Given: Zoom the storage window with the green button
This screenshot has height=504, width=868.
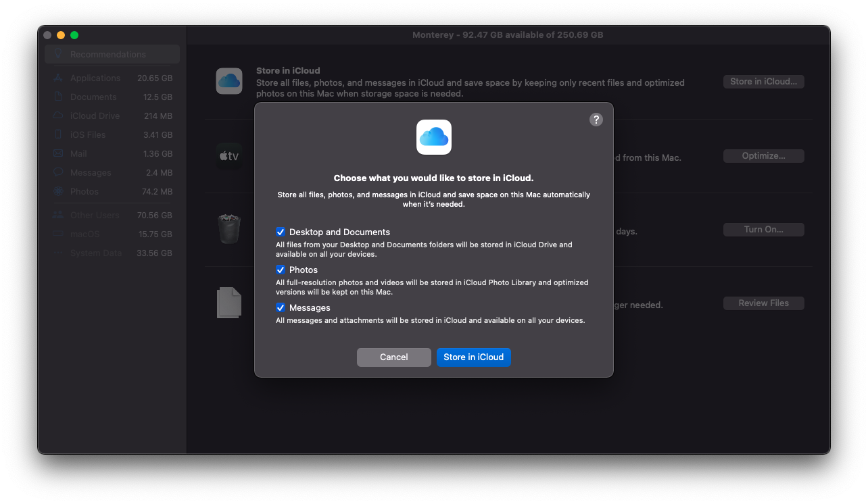Looking at the screenshot, I should tap(74, 35).
